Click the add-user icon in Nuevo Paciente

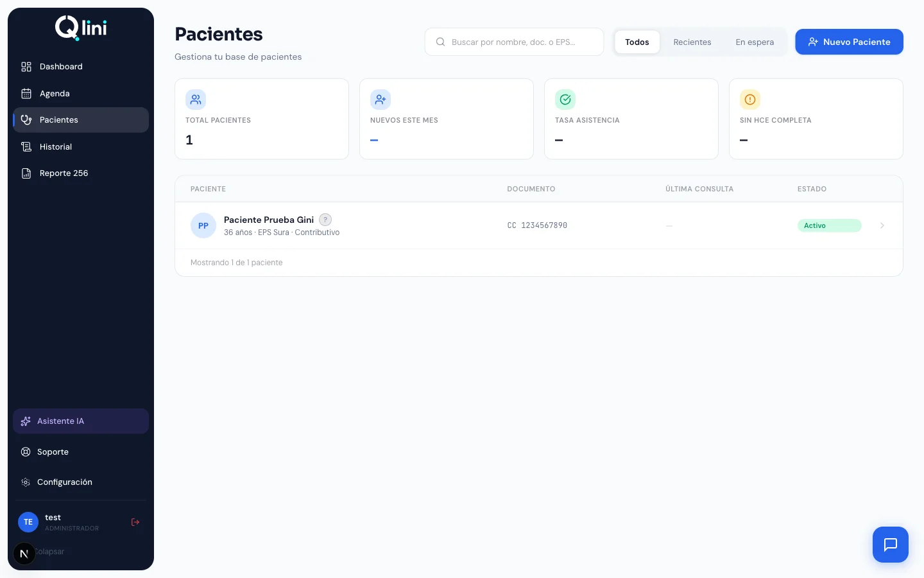click(x=813, y=42)
